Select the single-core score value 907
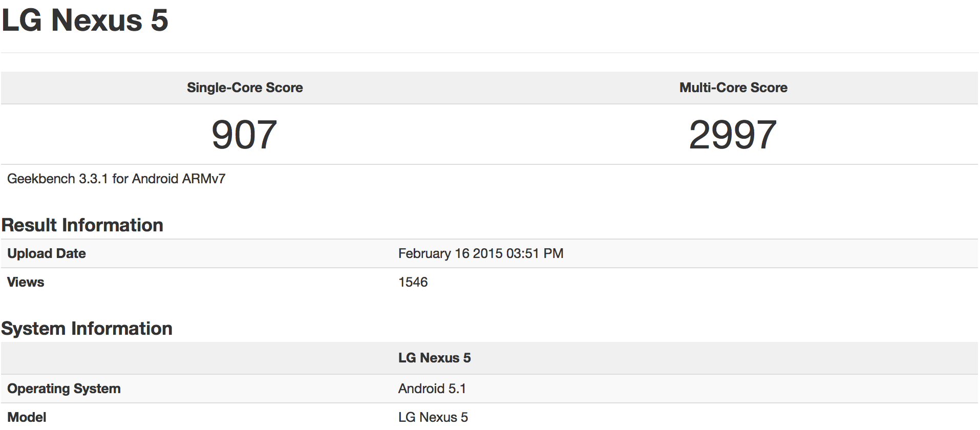This screenshot has height=430, width=980. pos(244,135)
